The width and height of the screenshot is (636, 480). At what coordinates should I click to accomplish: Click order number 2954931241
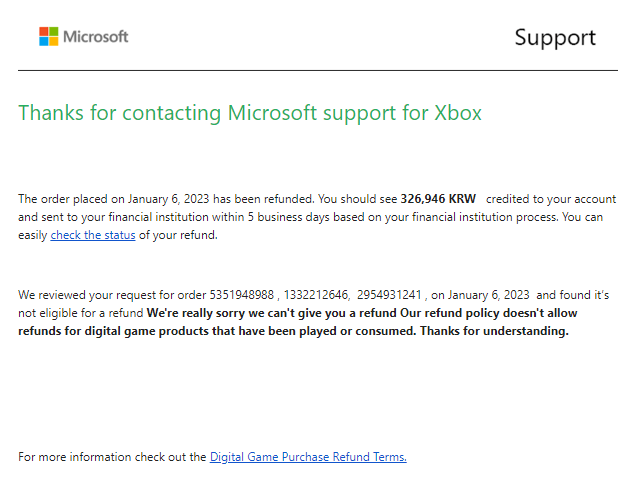[389, 295]
